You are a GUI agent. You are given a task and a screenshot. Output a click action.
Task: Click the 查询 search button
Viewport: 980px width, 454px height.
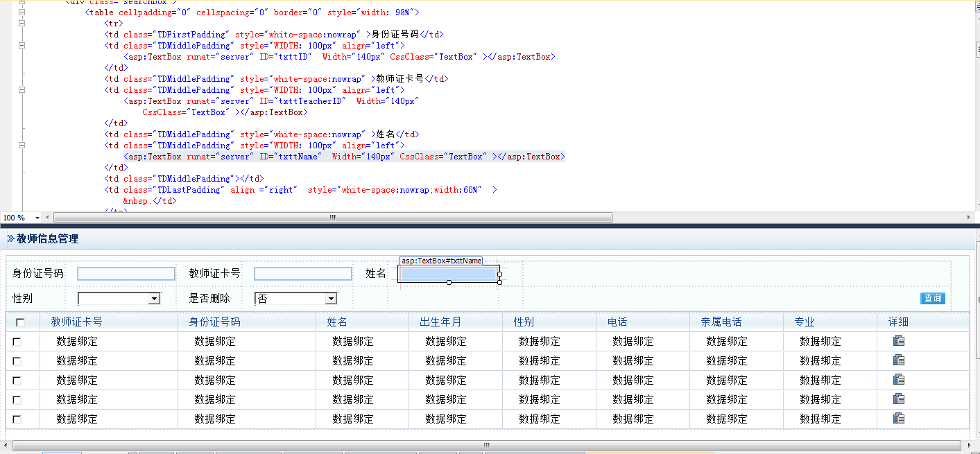(x=933, y=298)
